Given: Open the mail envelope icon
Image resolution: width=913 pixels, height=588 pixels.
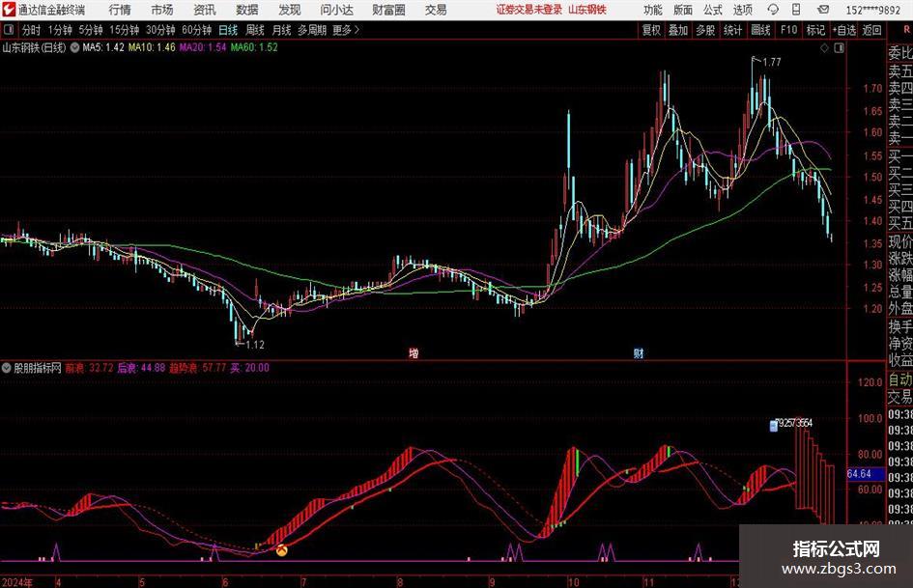Looking at the screenshot, I should coord(823,10).
